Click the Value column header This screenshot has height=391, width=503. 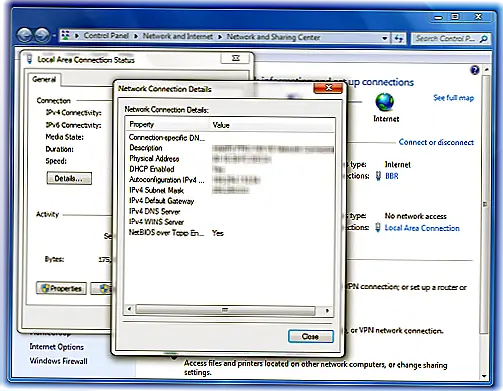click(x=272, y=125)
